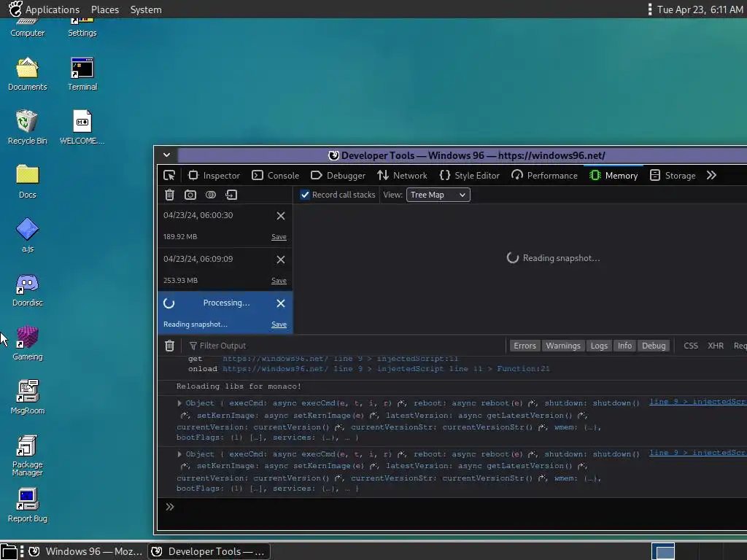Viewport: 747px width, 560px height.
Task: Expand the first logged Object entry
Action: [x=179, y=402]
